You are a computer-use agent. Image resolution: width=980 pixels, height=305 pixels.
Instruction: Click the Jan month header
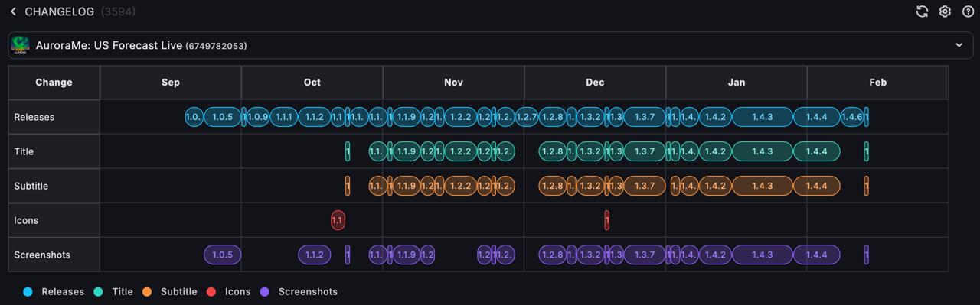737,83
